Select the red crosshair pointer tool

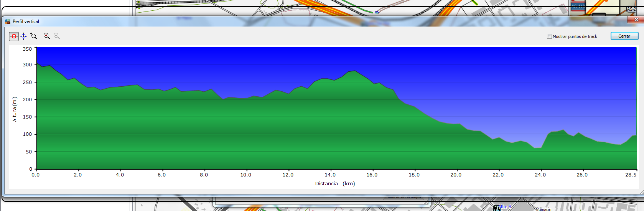[x=14, y=36]
